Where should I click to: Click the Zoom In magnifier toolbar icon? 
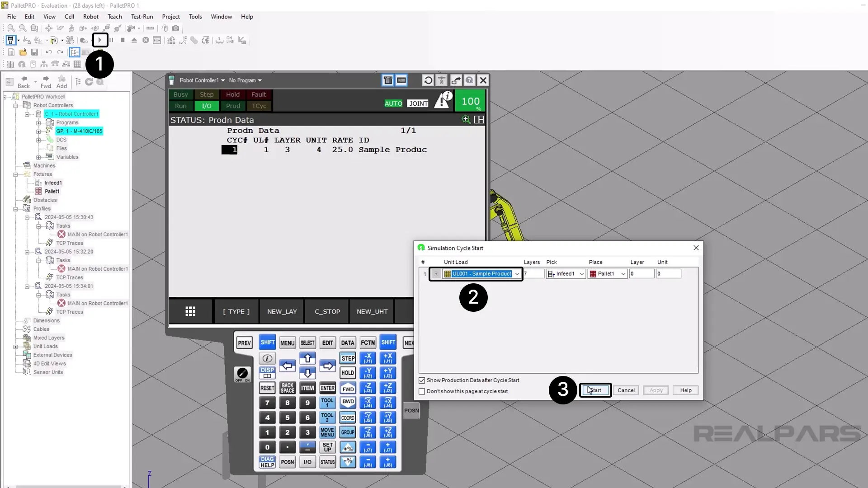click(11, 28)
